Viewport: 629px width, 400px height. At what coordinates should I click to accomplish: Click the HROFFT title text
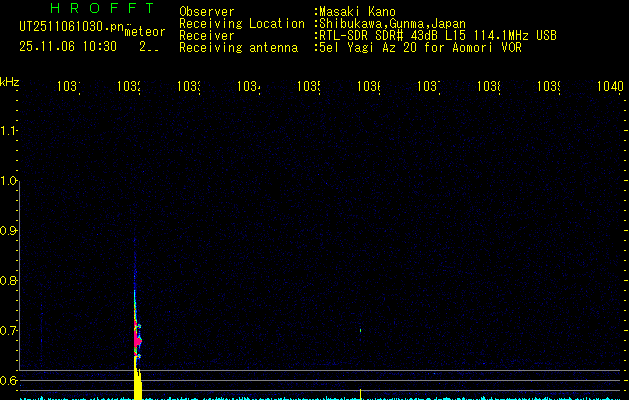tap(102, 8)
